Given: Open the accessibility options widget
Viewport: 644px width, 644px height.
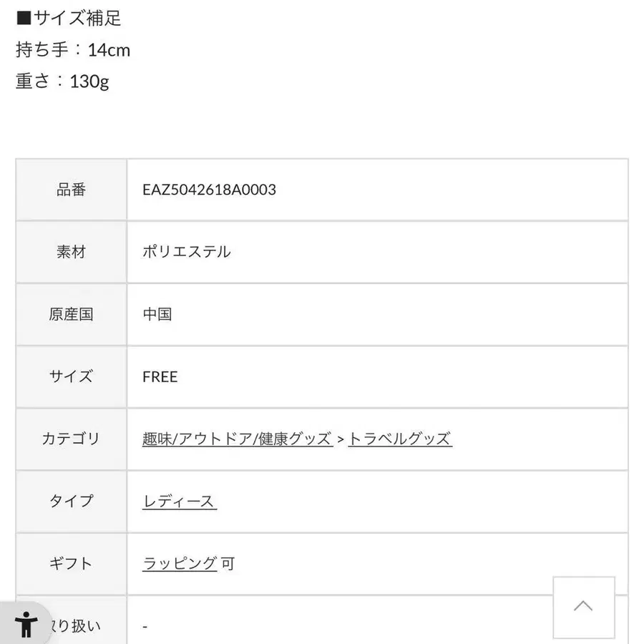Looking at the screenshot, I should (26, 625).
